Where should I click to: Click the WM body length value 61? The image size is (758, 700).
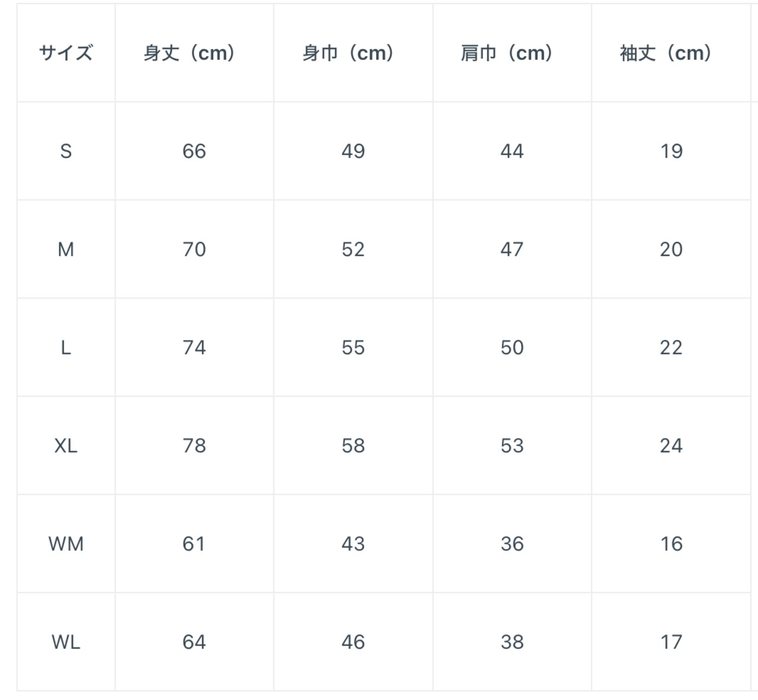[x=194, y=544]
